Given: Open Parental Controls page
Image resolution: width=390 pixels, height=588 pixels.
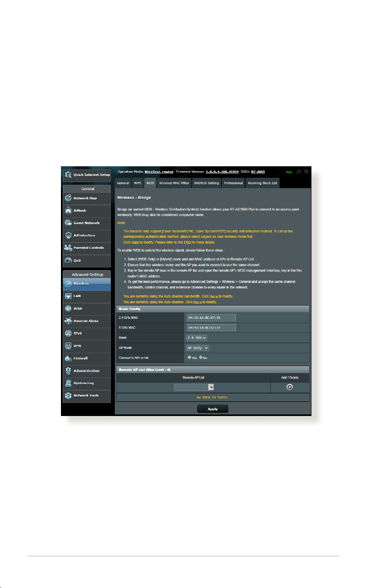Looking at the screenshot, I should (x=87, y=248).
